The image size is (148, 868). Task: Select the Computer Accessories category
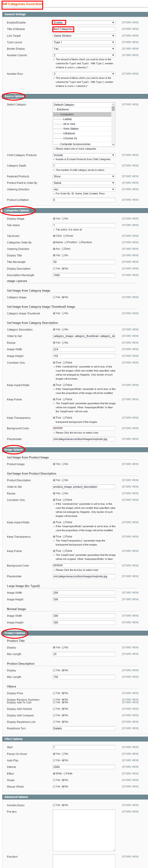(x=82, y=144)
